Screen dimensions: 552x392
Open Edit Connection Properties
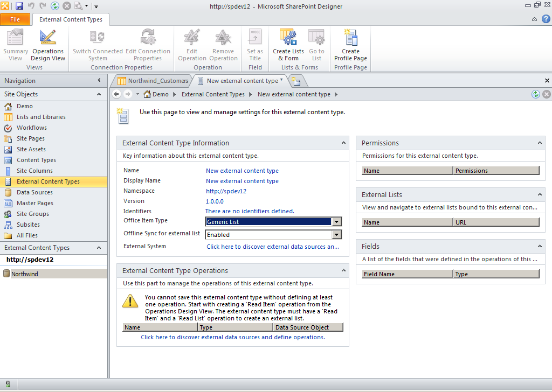tap(148, 45)
